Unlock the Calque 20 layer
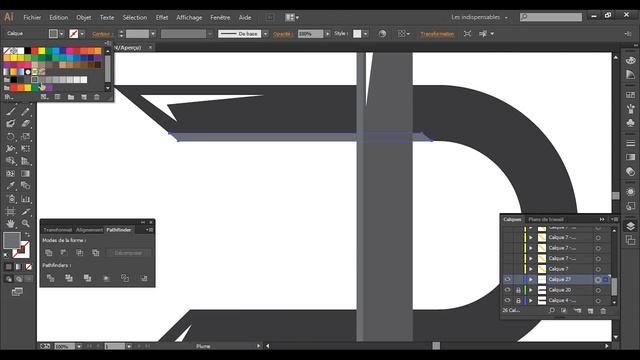The width and height of the screenshot is (640, 360). pyautogui.click(x=518, y=290)
